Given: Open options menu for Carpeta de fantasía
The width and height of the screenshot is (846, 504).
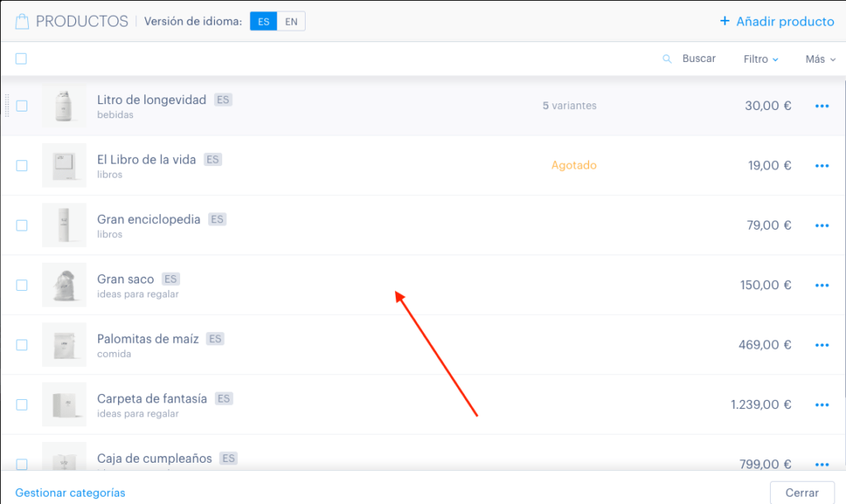Looking at the screenshot, I should (x=822, y=405).
